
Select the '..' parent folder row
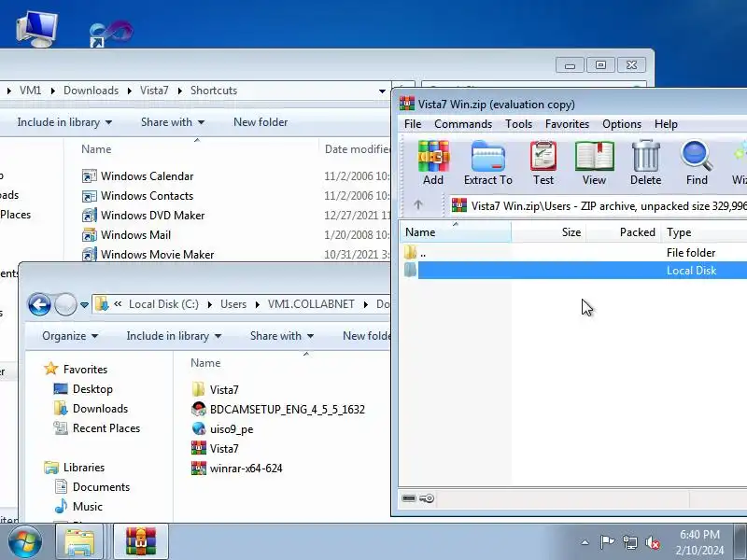pyautogui.click(x=572, y=252)
